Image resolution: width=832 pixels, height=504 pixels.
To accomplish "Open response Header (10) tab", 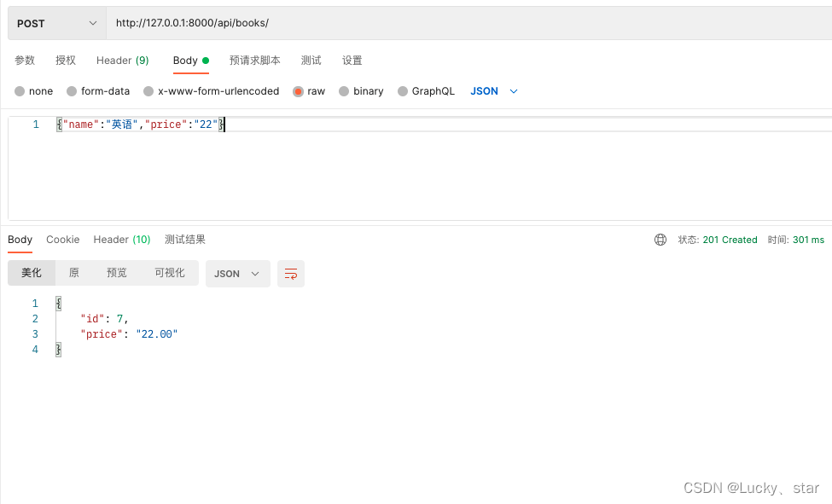I will 122,240.
